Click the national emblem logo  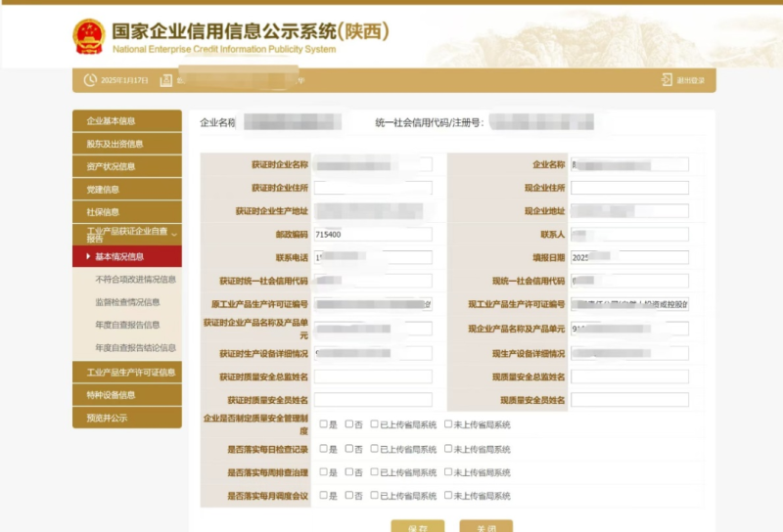89,36
